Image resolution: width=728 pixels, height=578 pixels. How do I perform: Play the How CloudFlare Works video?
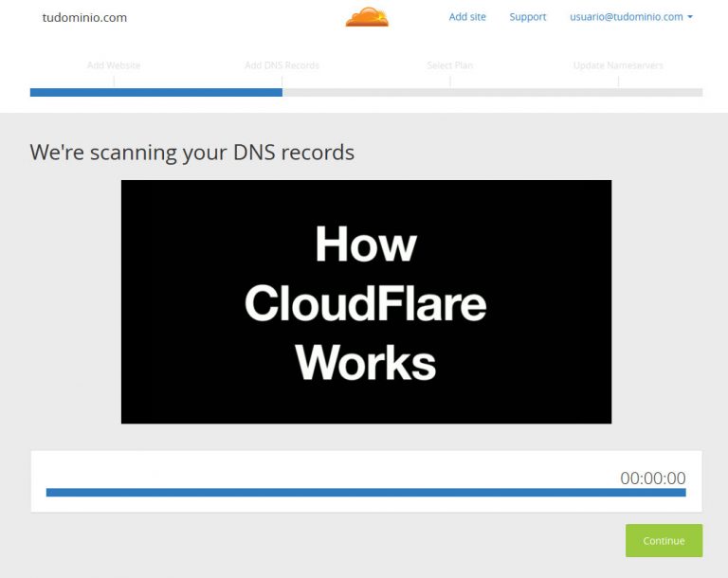click(x=366, y=301)
